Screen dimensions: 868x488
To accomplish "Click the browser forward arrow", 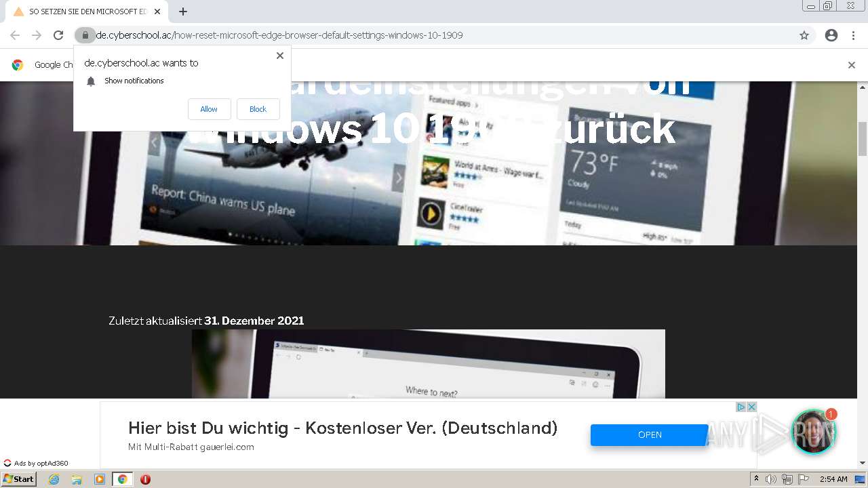I will 37,35.
